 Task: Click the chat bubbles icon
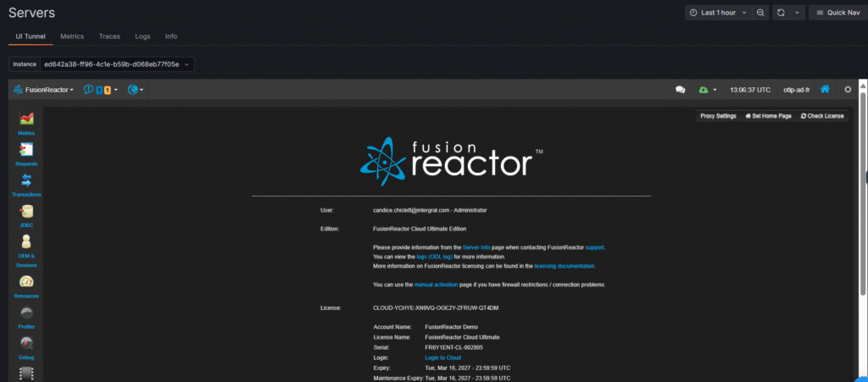[x=680, y=90]
